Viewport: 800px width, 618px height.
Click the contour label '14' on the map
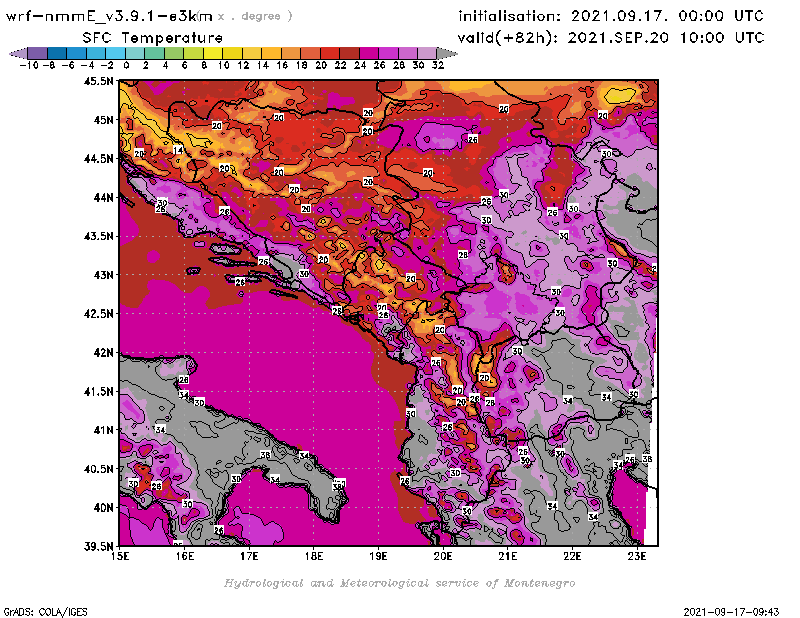tap(178, 150)
